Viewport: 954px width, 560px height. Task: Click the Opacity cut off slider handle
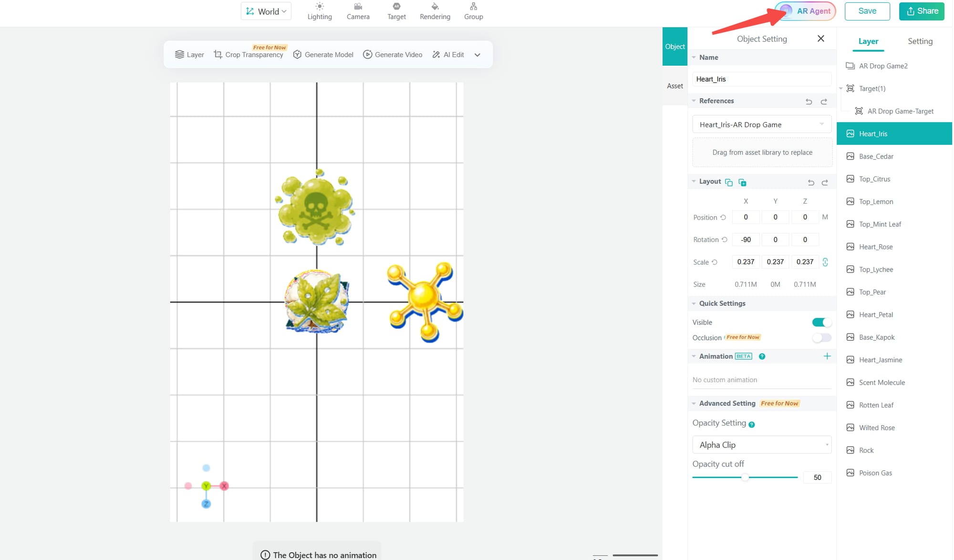[745, 477]
